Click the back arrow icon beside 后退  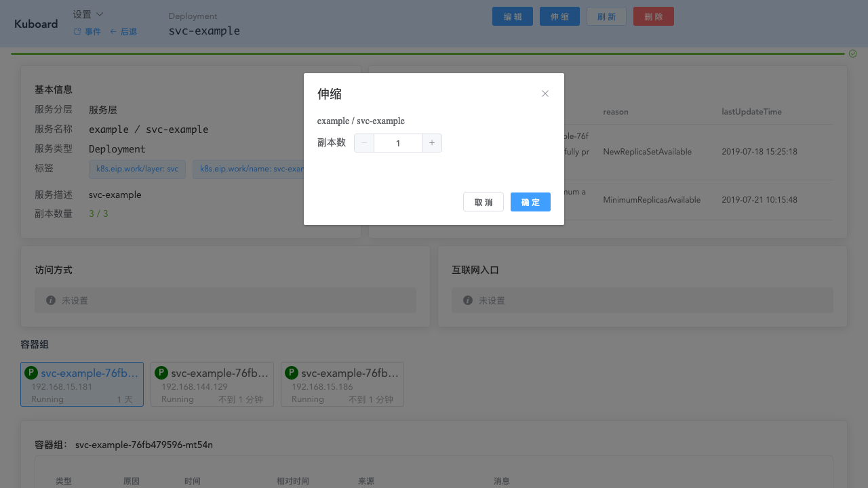point(115,31)
